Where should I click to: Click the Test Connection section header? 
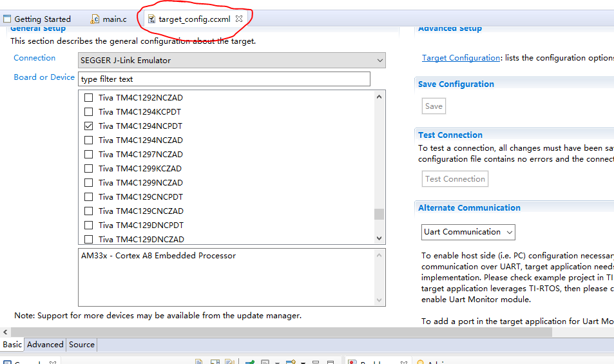coord(450,135)
